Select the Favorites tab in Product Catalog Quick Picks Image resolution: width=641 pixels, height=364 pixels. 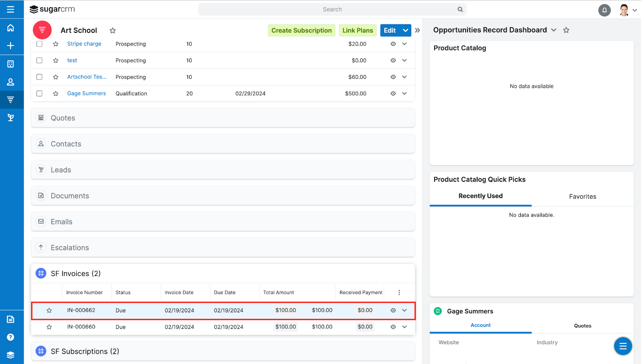point(583,196)
